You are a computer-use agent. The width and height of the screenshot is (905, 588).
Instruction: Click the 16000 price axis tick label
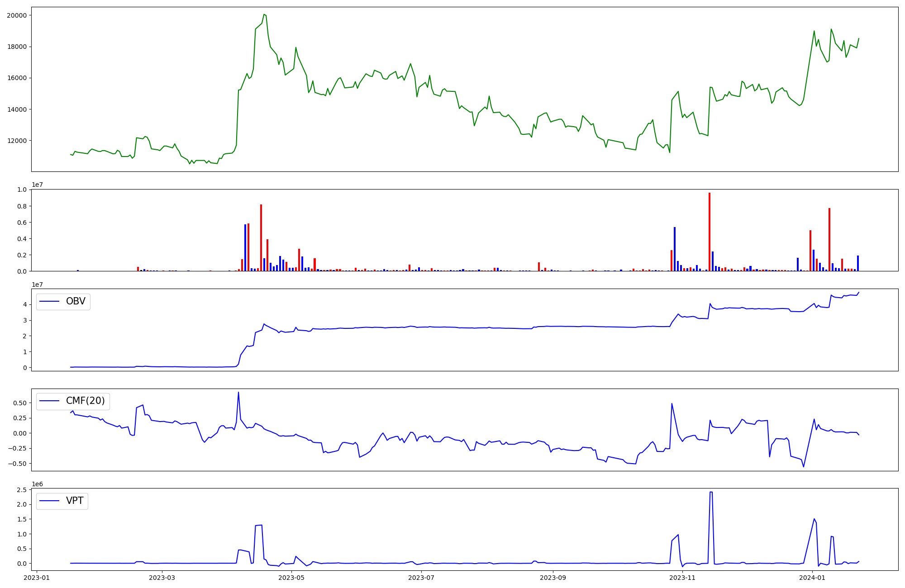tap(17, 78)
